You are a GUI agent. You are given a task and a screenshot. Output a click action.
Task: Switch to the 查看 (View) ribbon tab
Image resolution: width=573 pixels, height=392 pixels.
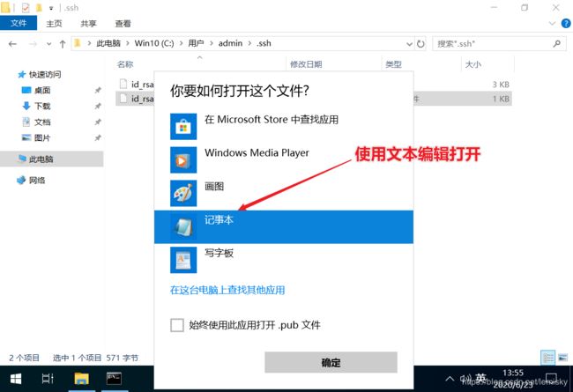pyautogui.click(x=123, y=24)
